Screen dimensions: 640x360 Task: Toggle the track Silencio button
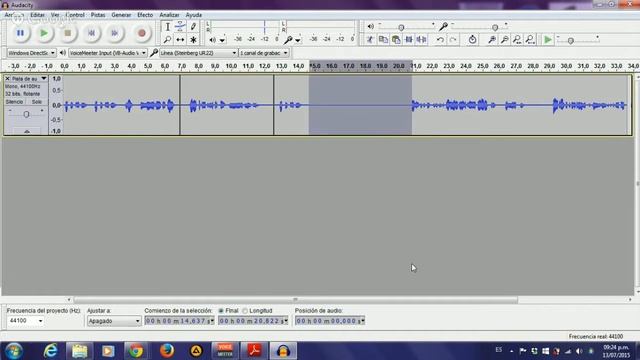[15, 102]
